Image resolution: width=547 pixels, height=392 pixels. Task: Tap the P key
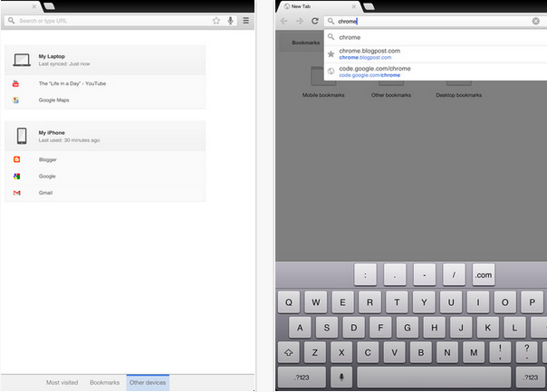coord(532,302)
